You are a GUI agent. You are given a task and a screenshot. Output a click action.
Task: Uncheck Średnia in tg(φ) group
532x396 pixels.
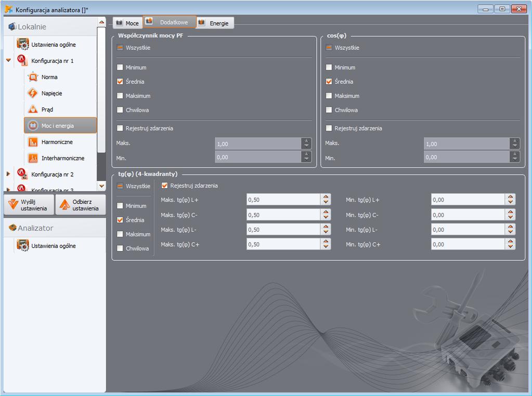tap(120, 220)
